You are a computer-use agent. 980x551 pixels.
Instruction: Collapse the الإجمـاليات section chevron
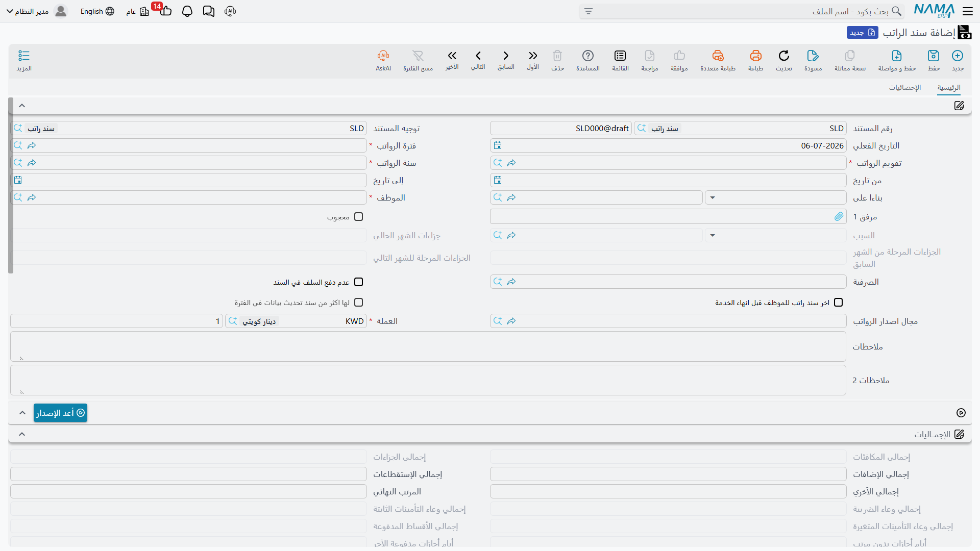22,434
